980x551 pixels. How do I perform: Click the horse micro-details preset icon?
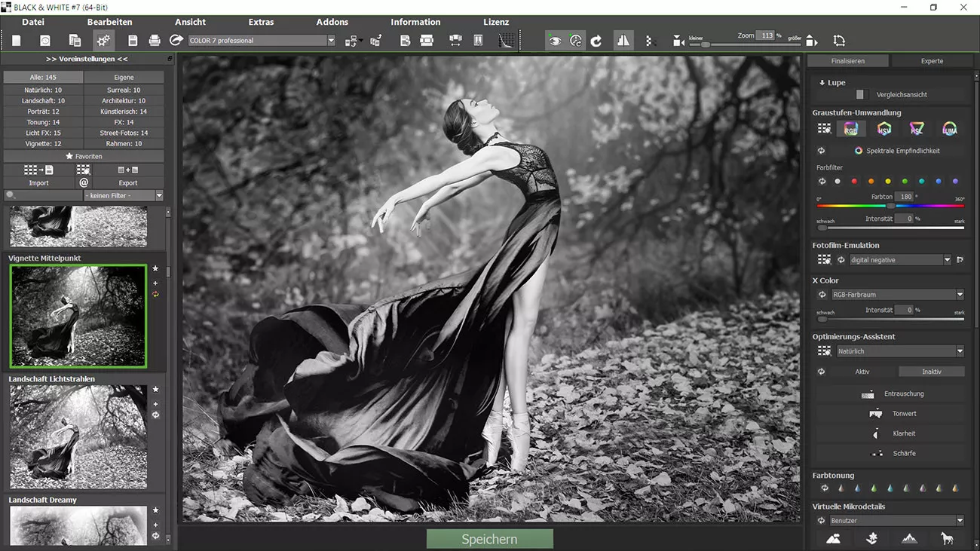(x=947, y=538)
